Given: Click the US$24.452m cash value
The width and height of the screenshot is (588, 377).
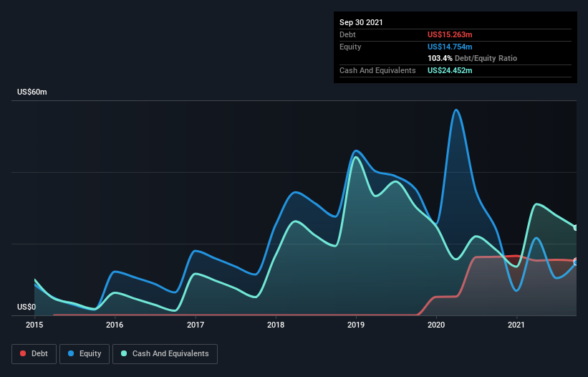Looking at the screenshot, I should click(x=450, y=70).
